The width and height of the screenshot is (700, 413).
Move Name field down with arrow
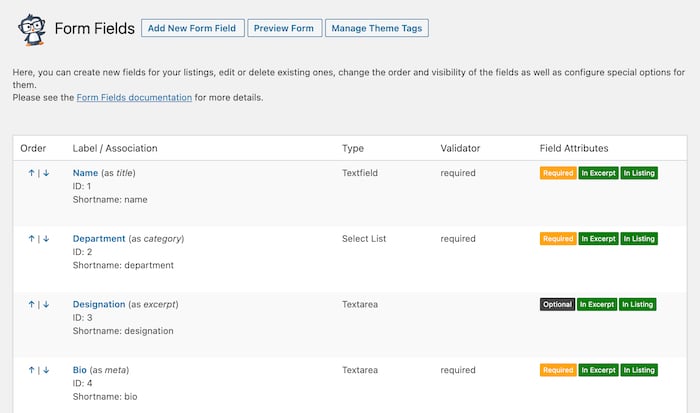pyautogui.click(x=46, y=173)
